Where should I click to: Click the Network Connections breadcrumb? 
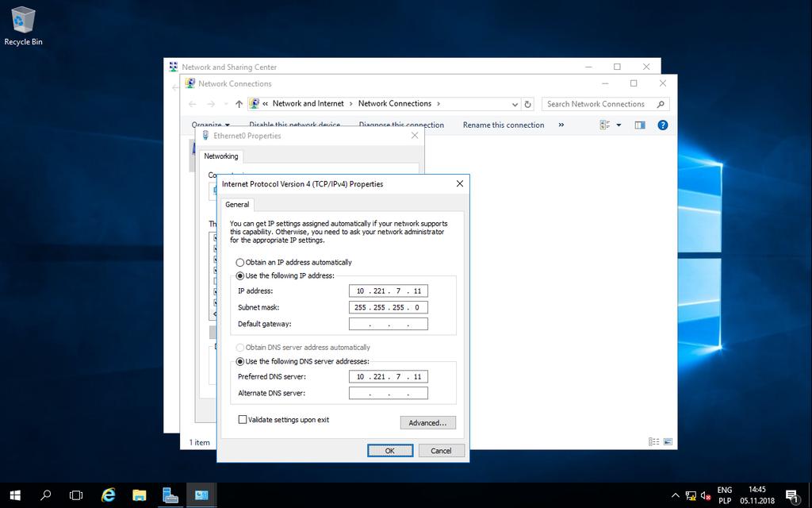(x=395, y=104)
